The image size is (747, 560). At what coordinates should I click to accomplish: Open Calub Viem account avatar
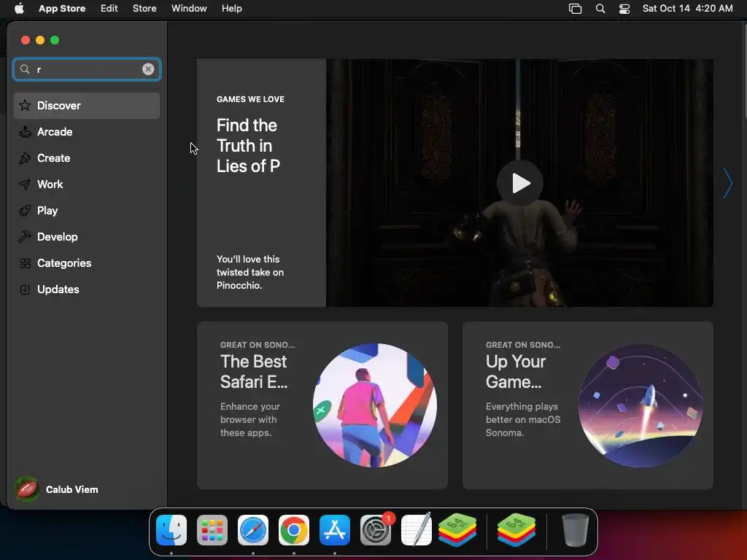[x=27, y=489]
